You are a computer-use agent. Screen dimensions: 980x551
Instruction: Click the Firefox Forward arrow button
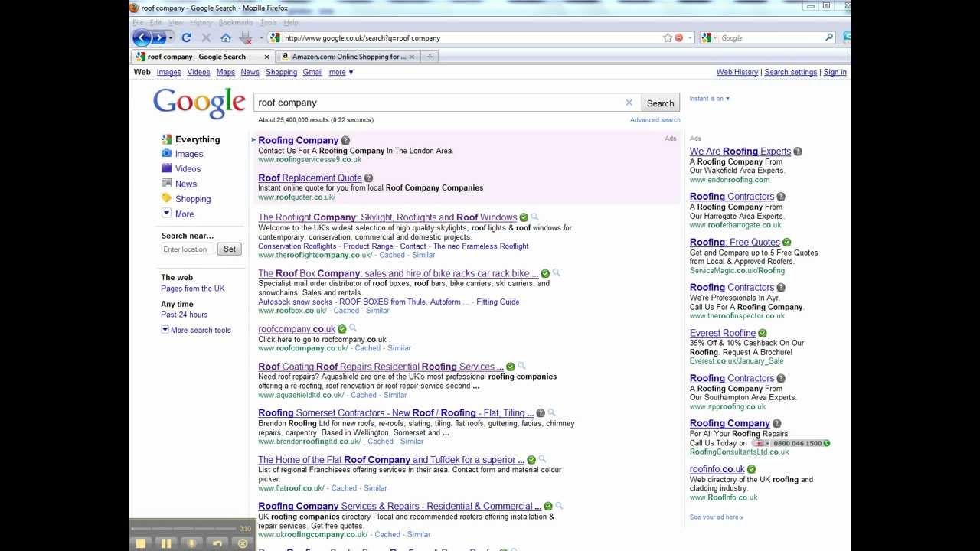[158, 37]
